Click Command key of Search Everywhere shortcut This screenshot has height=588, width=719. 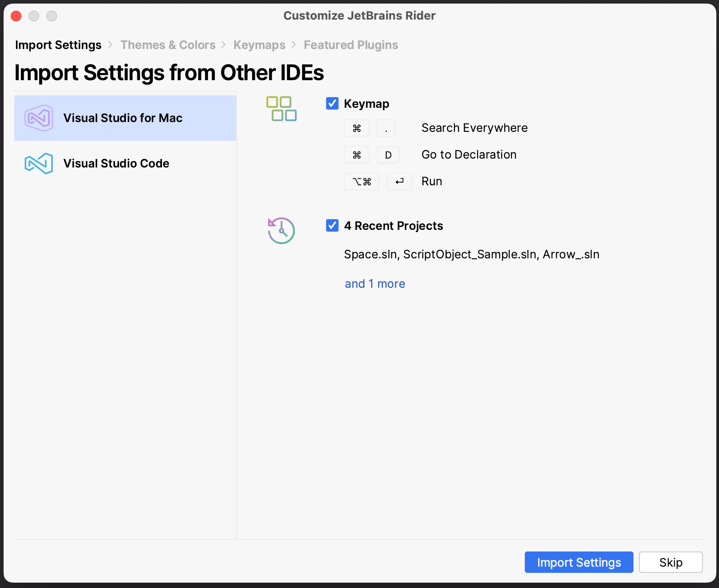(356, 128)
